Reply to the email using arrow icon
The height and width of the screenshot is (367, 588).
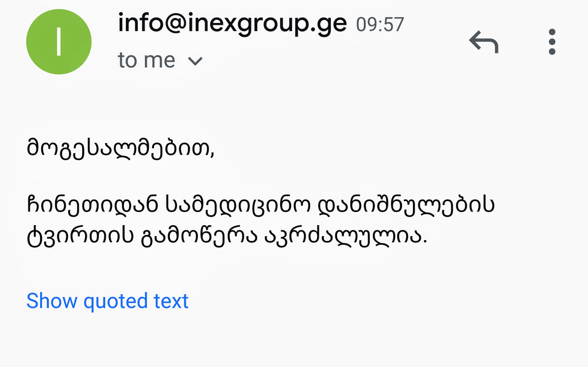coord(483,42)
